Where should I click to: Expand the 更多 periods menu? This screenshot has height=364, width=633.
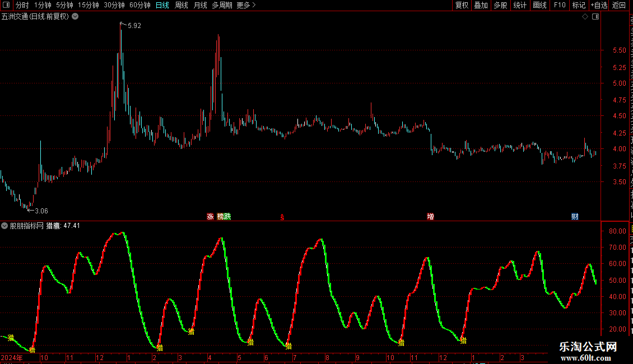pyautogui.click(x=246, y=5)
